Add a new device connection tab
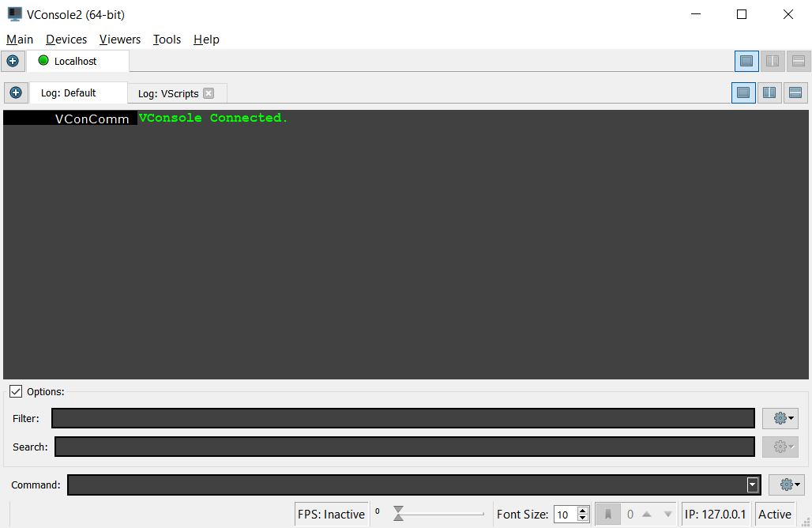 tap(13, 61)
